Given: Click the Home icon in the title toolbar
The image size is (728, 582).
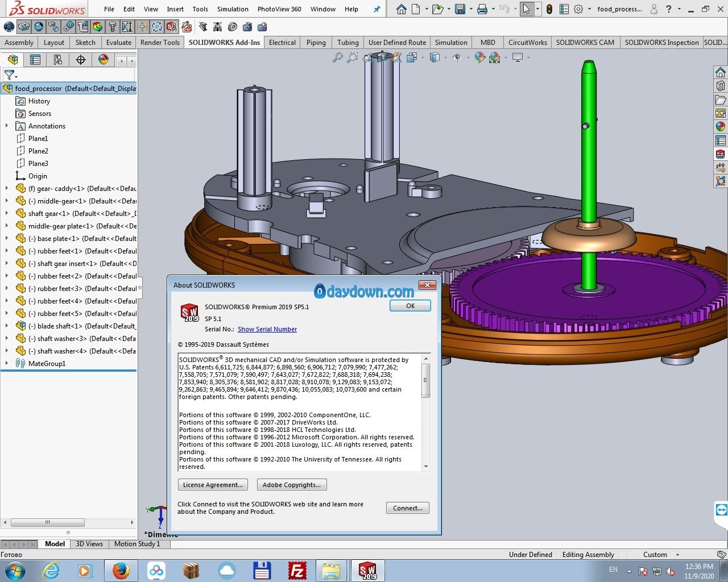Looking at the screenshot, I should 402,9.
